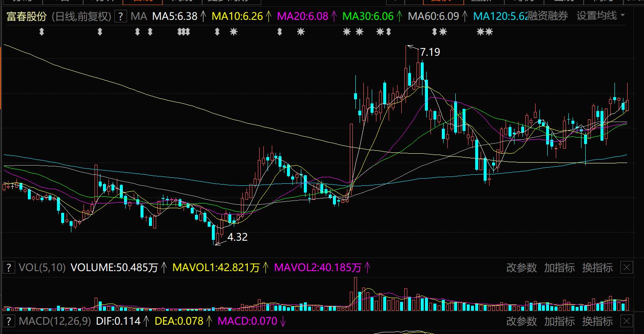Click the 7.19 high price marker
This screenshot has width=644, height=334.
pos(430,52)
